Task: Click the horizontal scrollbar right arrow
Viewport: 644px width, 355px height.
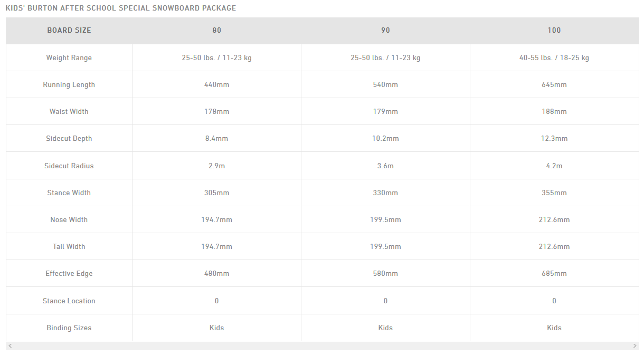Action: coord(635,346)
